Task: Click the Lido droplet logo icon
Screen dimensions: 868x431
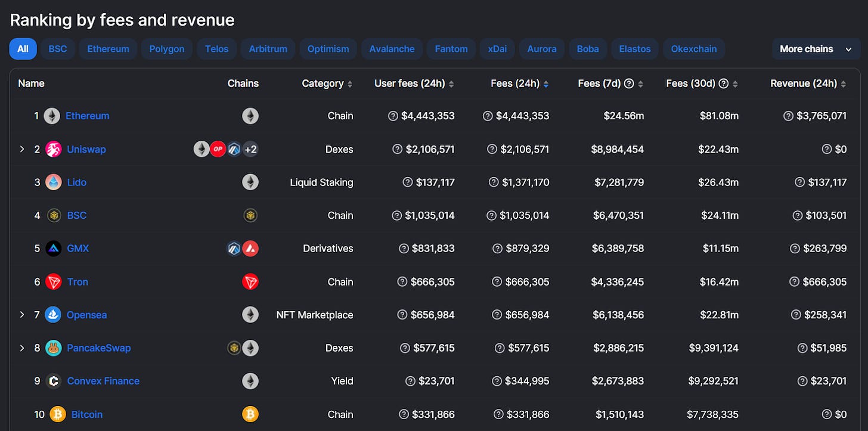Action: (53, 182)
